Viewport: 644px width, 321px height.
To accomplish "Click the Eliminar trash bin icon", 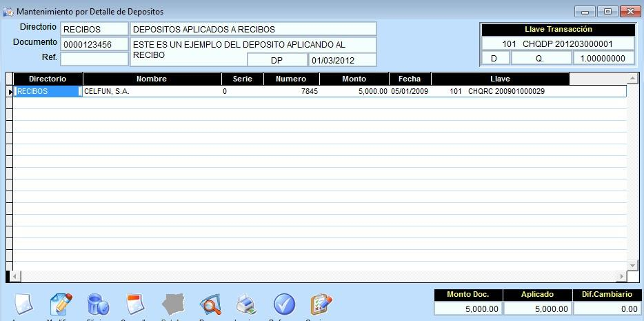I will click(x=98, y=304).
